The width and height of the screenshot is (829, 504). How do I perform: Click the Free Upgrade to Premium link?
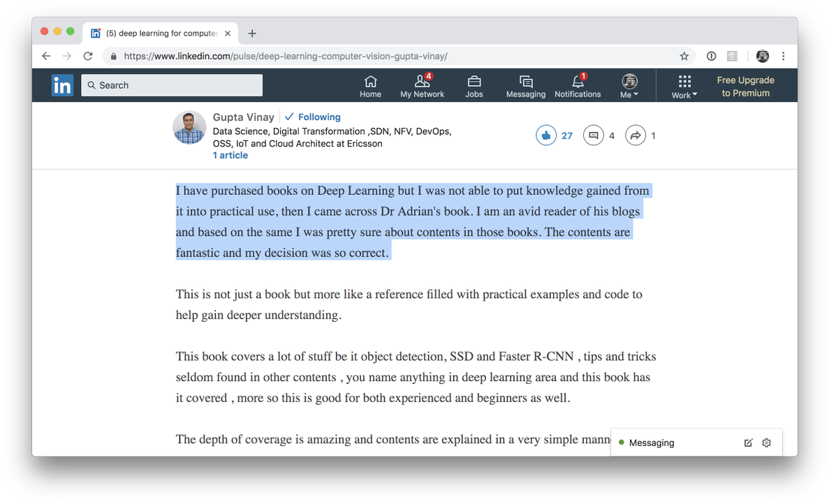[x=745, y=87]
